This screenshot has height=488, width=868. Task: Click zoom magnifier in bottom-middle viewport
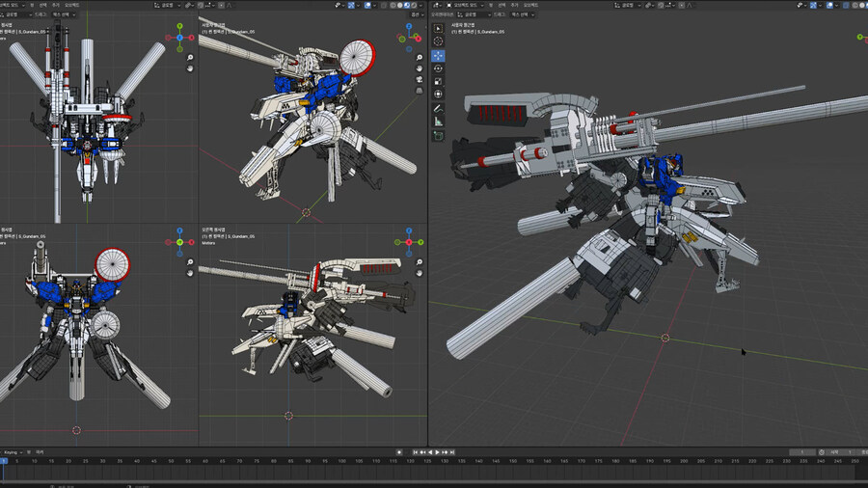click(420, 262)
